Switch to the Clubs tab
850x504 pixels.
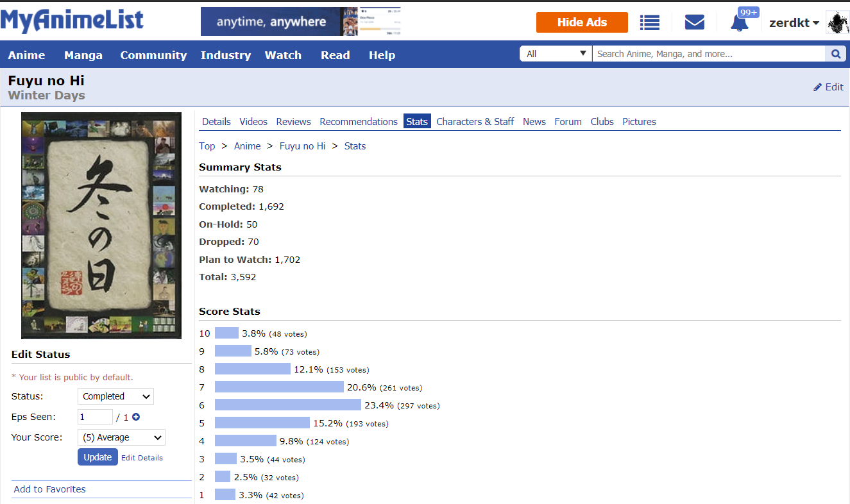tap(602, 121)
